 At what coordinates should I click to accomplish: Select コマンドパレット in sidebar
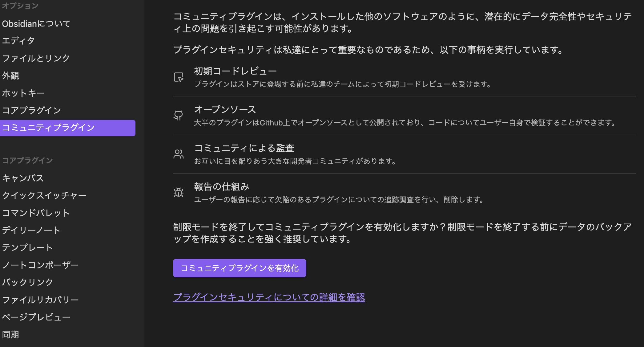pos(36,213)
